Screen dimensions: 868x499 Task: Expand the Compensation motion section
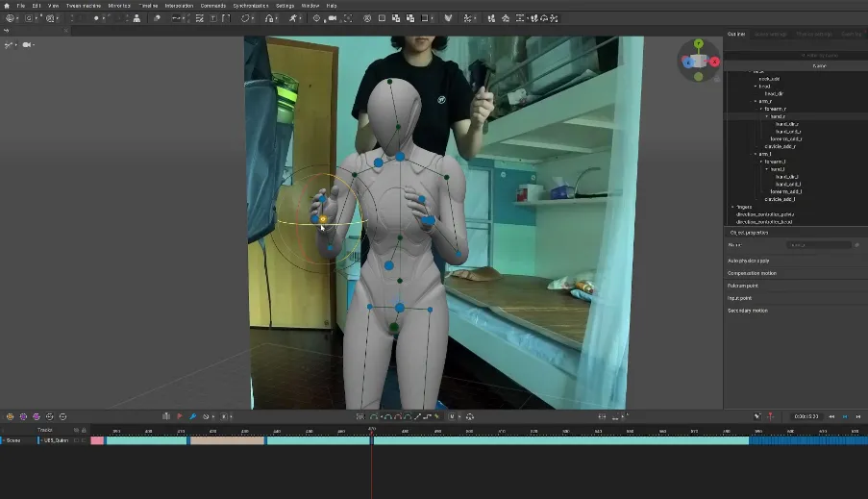click(x=752, y=273)
